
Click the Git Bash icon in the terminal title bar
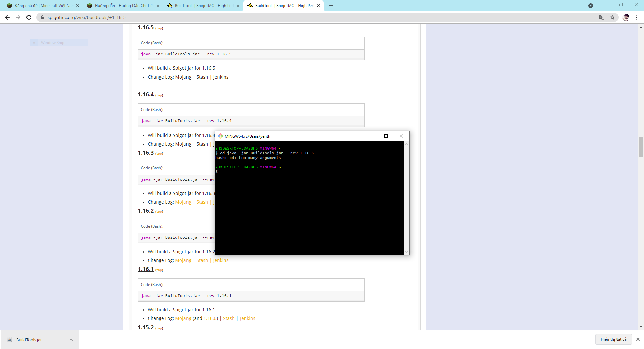tap(220, 136)
